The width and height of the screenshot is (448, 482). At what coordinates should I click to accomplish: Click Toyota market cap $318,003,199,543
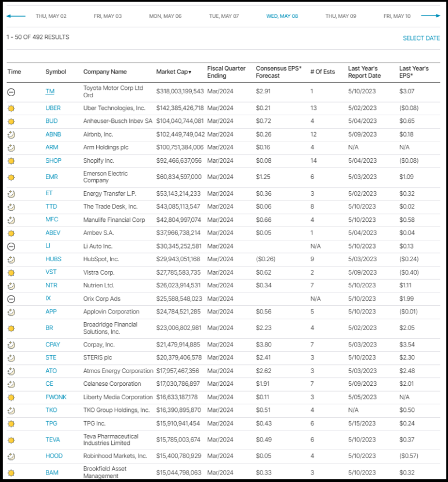point(180,92)
